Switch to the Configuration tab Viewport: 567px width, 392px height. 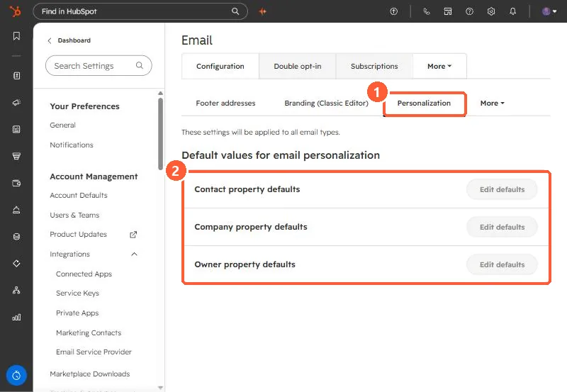coord(220,66)
